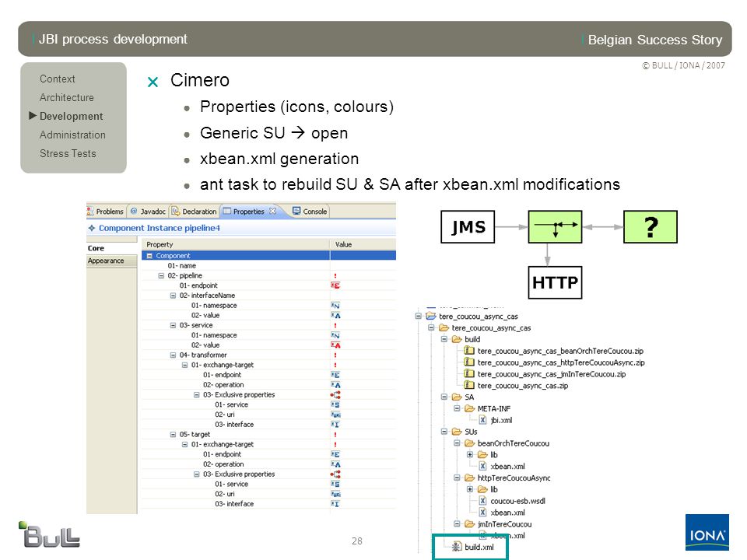The height and width of the screenshot is (560, 747).
Task: Collapse the Component property group
Action: click(149, 256)
